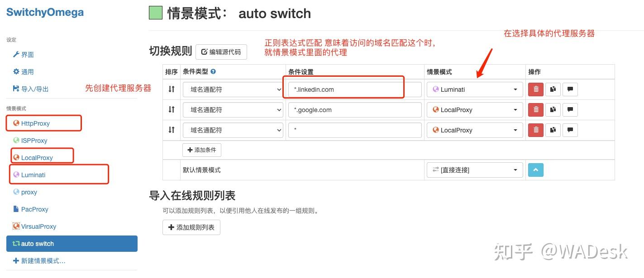Click the green color swatch beside 情景模式
The height and width of the screenshot is (278, 644).
pyautogui.click(x=157, y=13)
